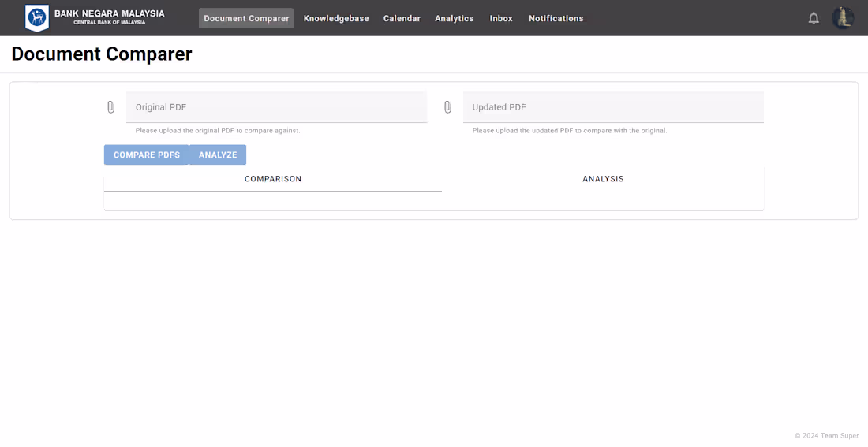Image resolution: width=868 pixels, height=447 pixels.
Task: Click the paperclip icon for Original PDF
Action: [110, 107]
